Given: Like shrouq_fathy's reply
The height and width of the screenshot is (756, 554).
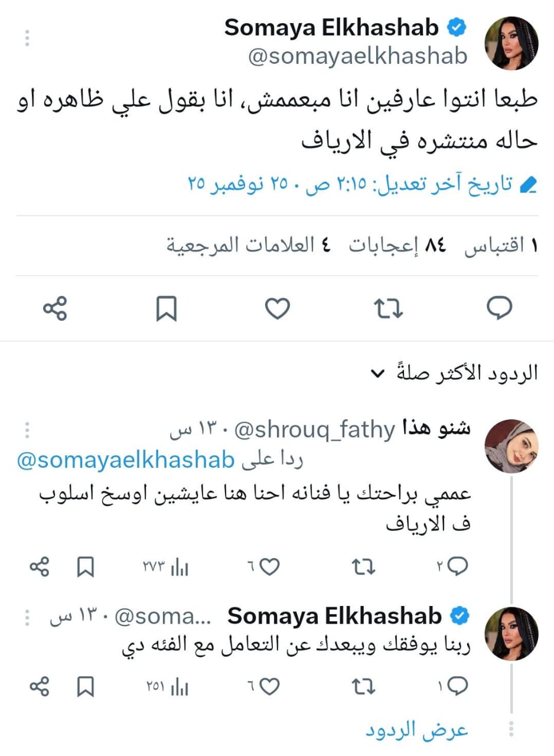Looking at the screenshot, I should (269, 567).
